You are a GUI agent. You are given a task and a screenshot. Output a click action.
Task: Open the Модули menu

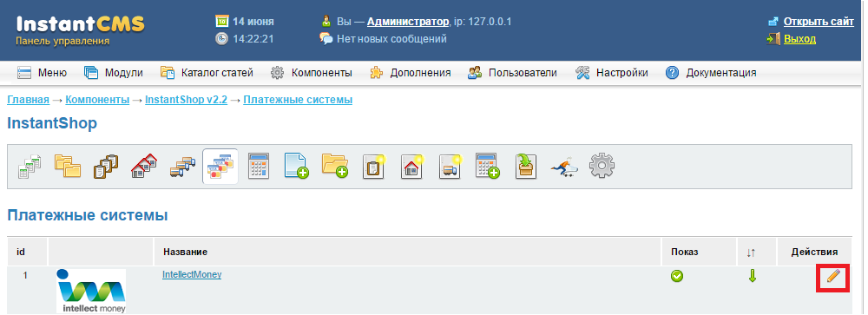113,73
